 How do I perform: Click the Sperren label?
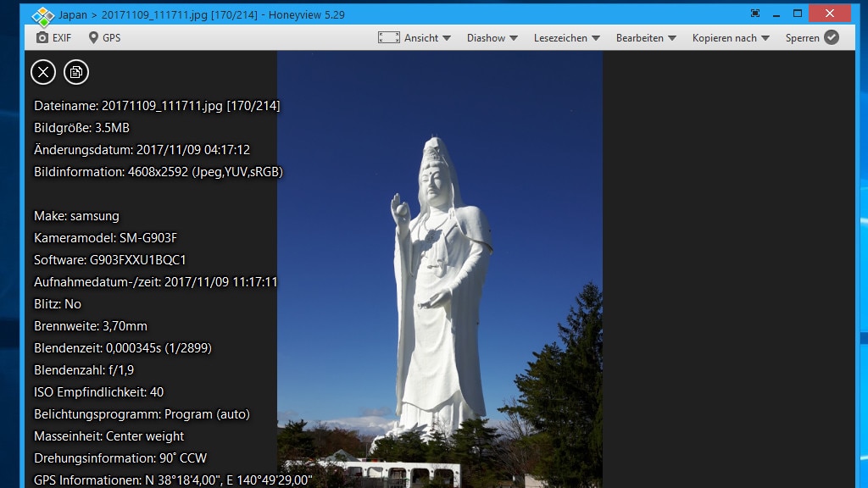click(802, 38)
